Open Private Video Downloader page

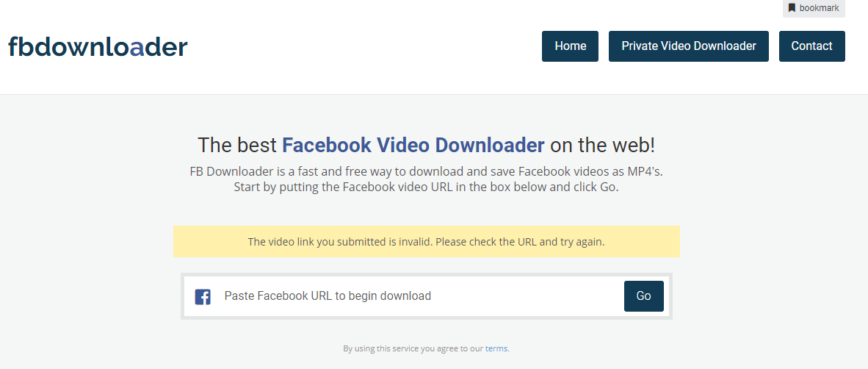click(689, 46)
